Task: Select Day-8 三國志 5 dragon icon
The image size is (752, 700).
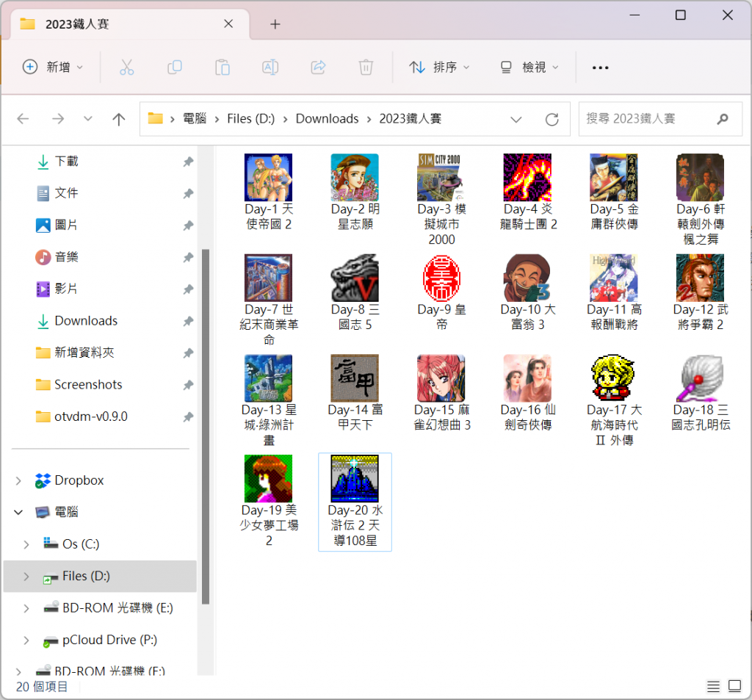Action: pyautogui.click(x=355, y=278)
